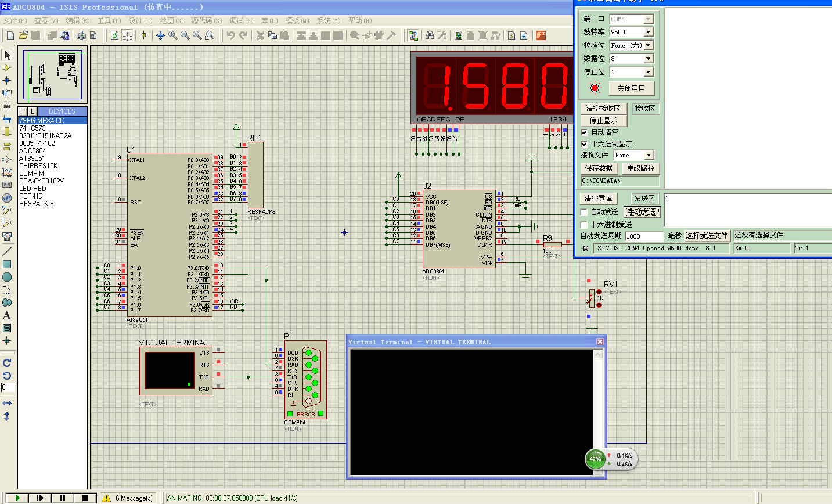This screenshot has width=832, height=504.
Task: Open 查看 menu
Action: (x=46, y=21)
